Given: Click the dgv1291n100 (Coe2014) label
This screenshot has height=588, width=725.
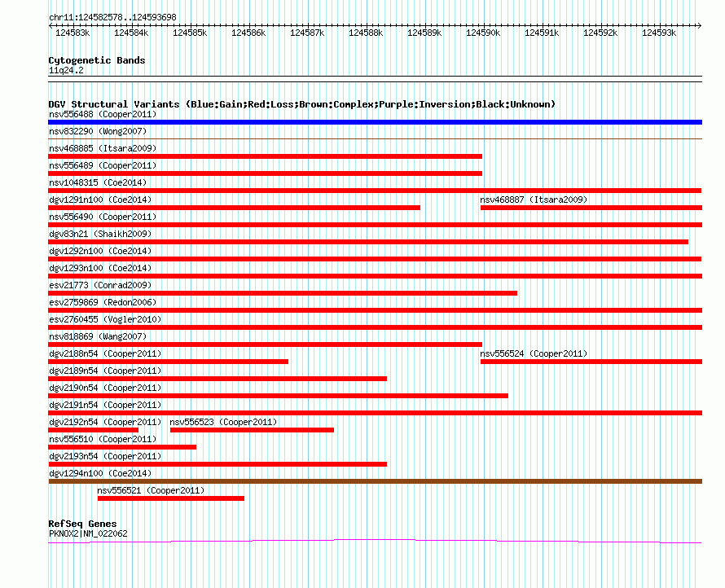Looking at the screenshot, I should [100, 200].
